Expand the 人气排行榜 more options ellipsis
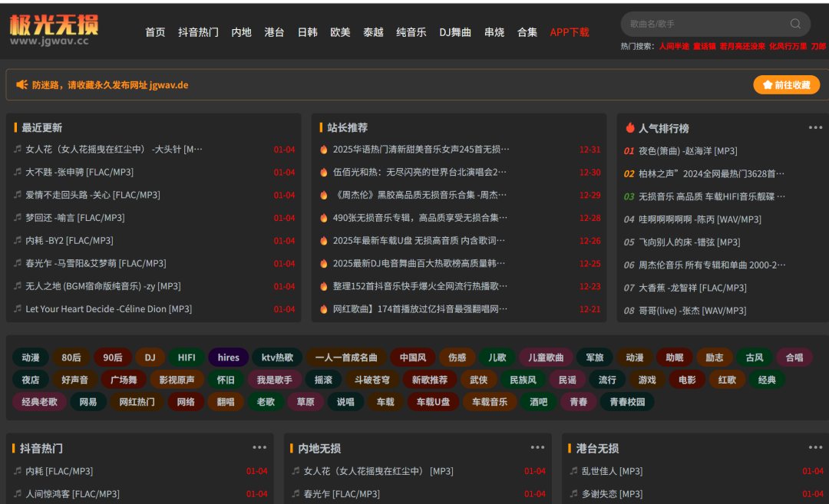Screen dimensions: 829x504 814,127
